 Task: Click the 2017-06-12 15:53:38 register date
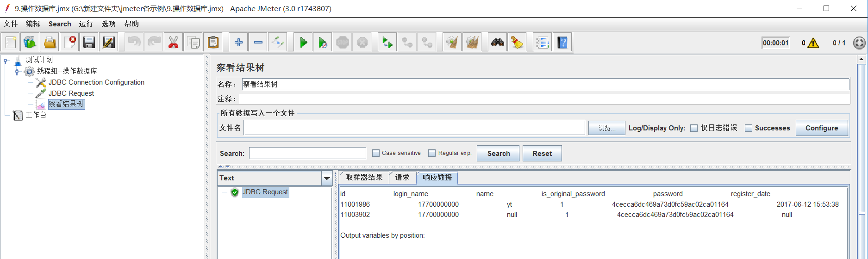click(x=807, y=204)
